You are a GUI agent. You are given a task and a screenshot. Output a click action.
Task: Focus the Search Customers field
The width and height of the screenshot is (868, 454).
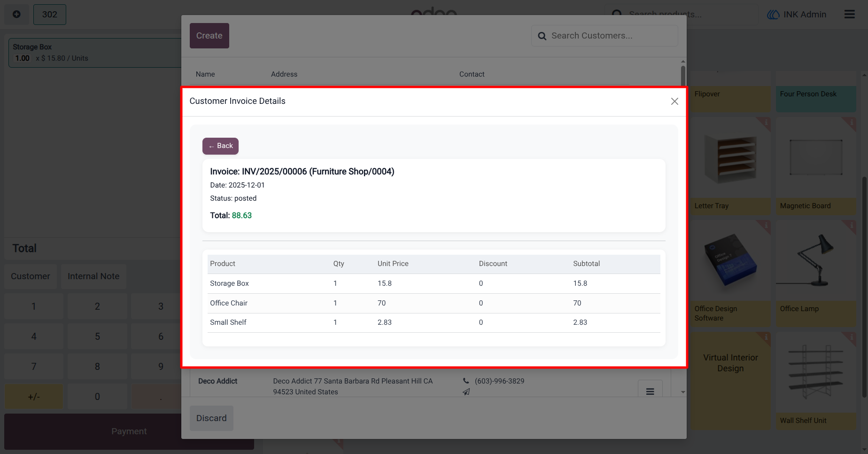coord(604,36)
